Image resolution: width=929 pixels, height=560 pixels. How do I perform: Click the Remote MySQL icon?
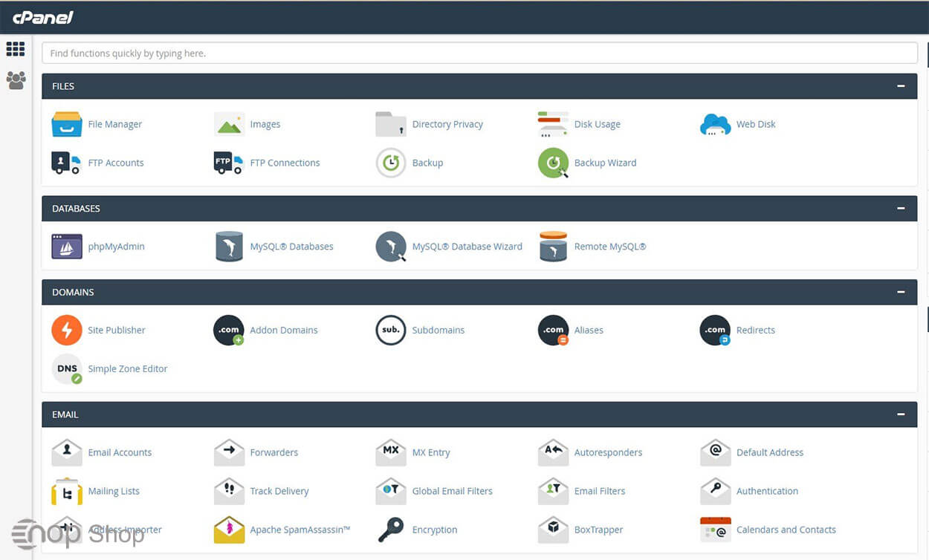pos(553,246)
